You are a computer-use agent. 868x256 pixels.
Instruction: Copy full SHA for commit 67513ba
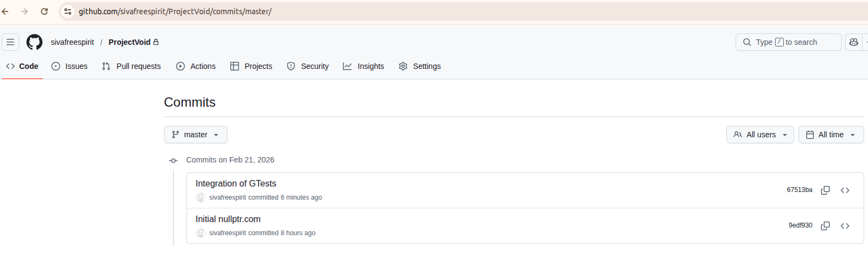point(825,190)
